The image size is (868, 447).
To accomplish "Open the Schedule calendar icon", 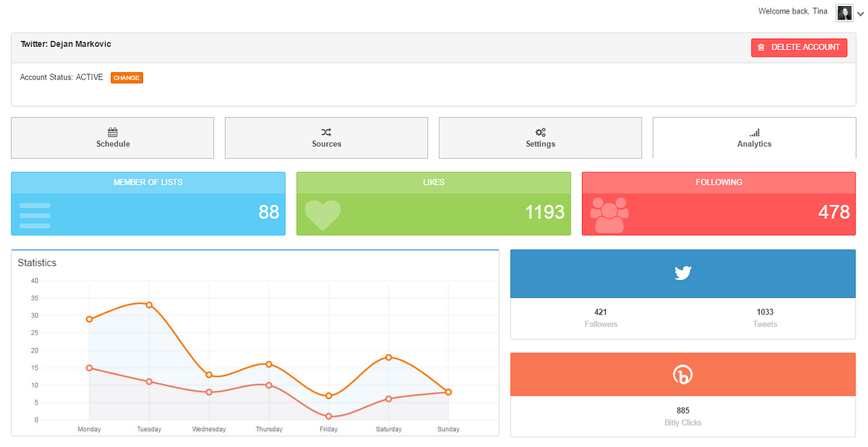I will click(113, 132).
